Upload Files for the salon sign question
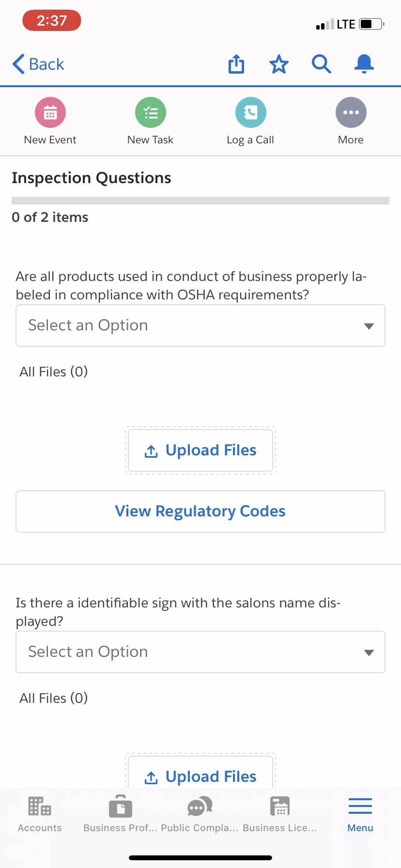 click(x=200, y=776)
